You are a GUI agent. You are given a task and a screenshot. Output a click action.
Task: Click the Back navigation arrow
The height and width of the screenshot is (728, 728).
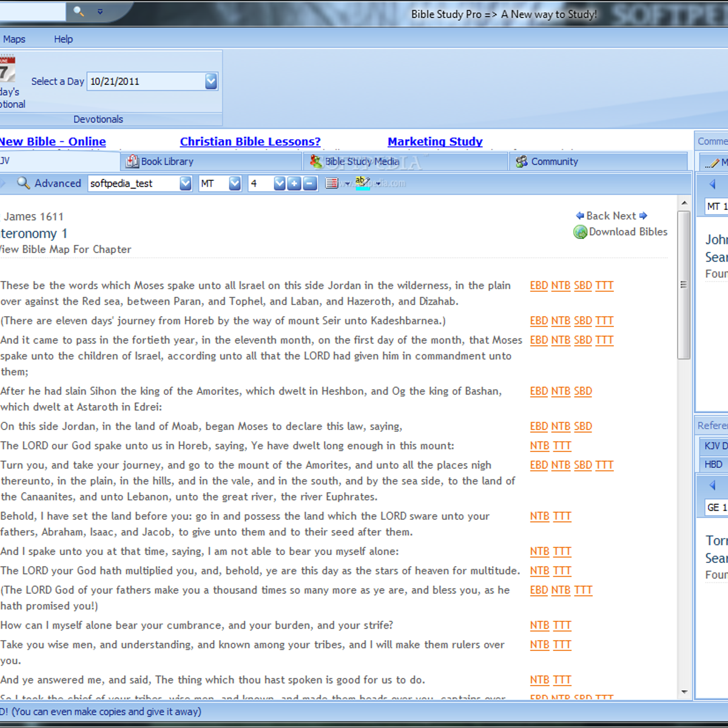[x=581, y=215]
